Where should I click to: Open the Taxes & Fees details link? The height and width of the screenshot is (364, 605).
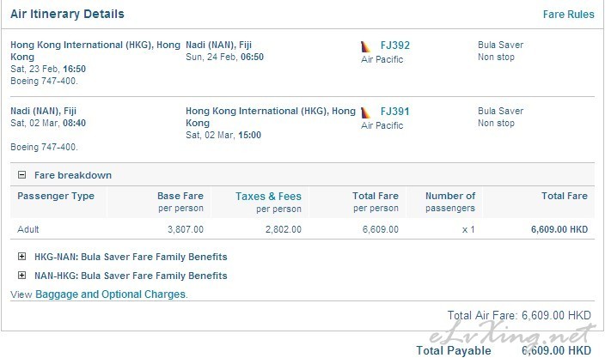point(268,197)
